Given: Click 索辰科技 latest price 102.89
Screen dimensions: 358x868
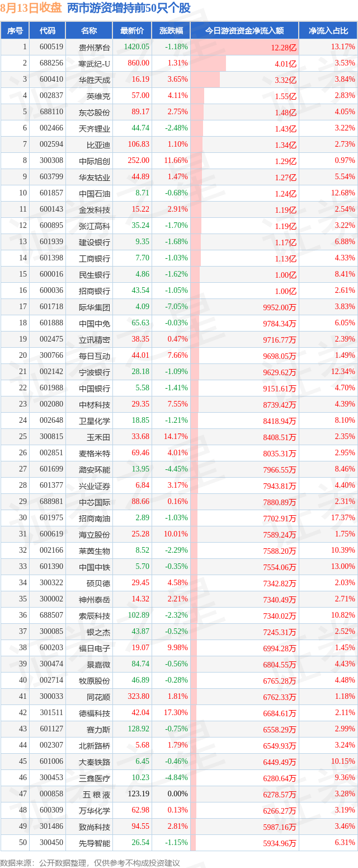Looking at the screenshot, I should (139, 615).
